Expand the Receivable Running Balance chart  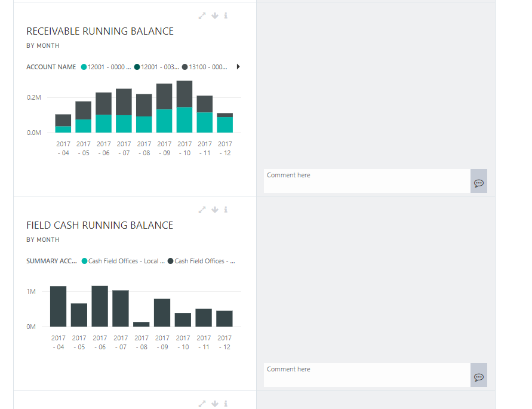202,16
